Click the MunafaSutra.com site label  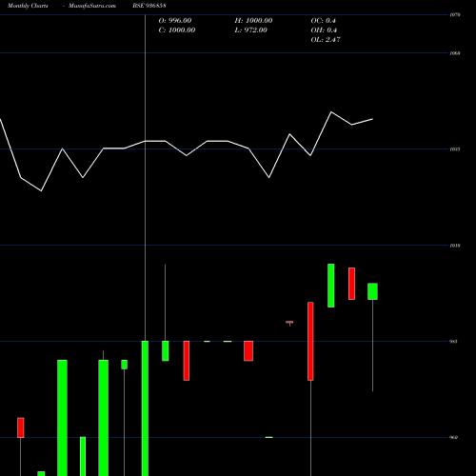click(x=92, y=6)
